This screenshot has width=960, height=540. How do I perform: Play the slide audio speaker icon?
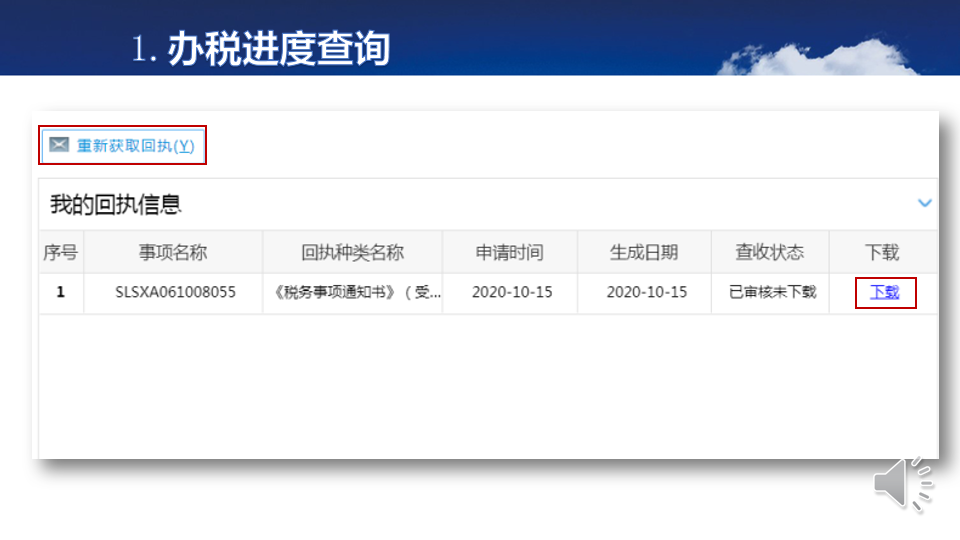[902, 484]
